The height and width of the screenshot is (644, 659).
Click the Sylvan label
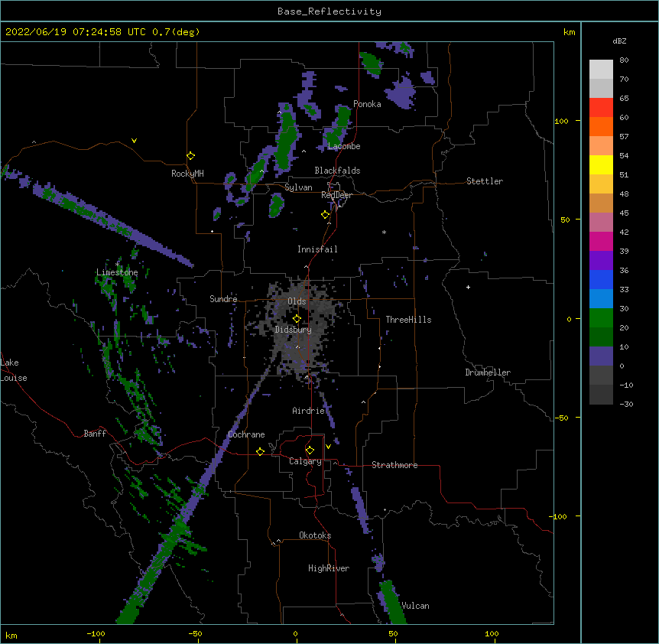298,187
